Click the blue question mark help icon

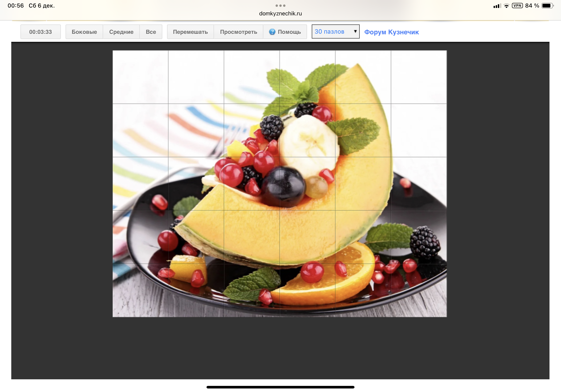point(272,32)
